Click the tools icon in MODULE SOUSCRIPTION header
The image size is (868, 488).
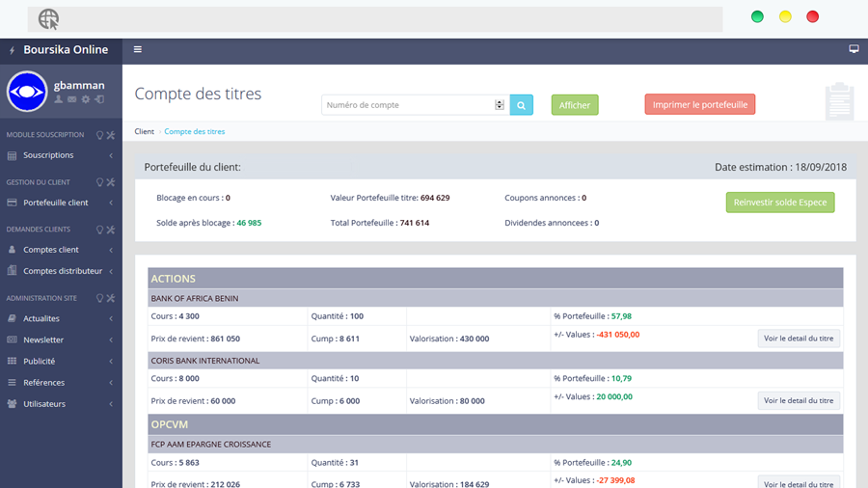coord(111,135)
